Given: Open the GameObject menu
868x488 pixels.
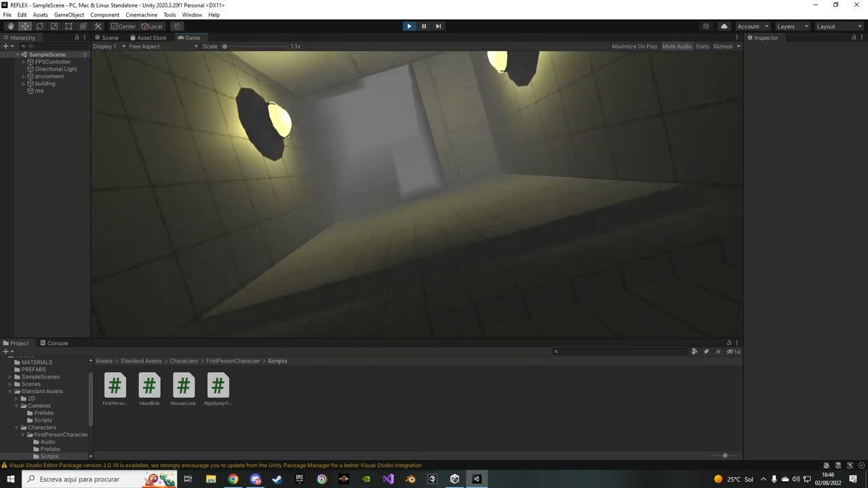Looking at the screenshot, I should pos(69,15).
